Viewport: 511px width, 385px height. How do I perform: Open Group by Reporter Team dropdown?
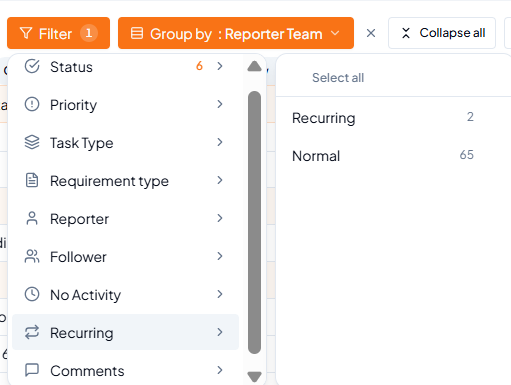[x=236, y=33]
